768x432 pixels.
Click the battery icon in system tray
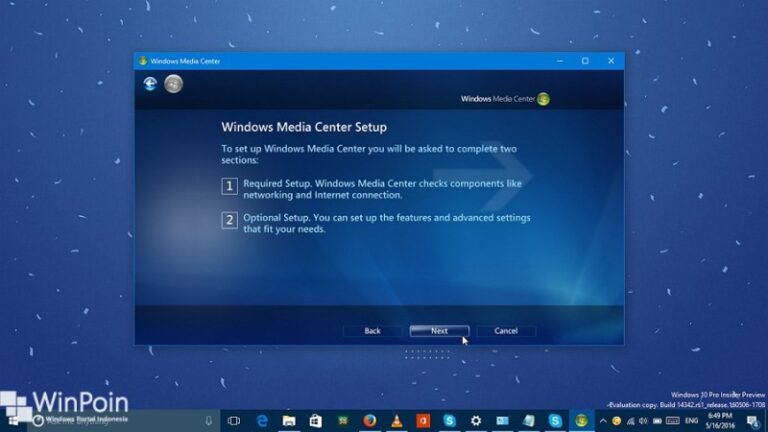(657, 421)
